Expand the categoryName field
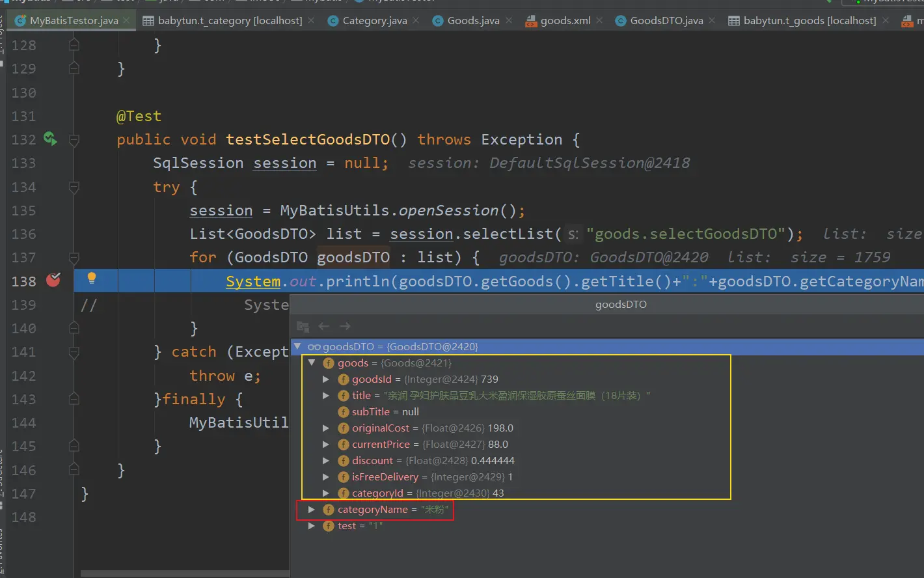The width and height of the screenshot is (924, 578). (312, 509)
